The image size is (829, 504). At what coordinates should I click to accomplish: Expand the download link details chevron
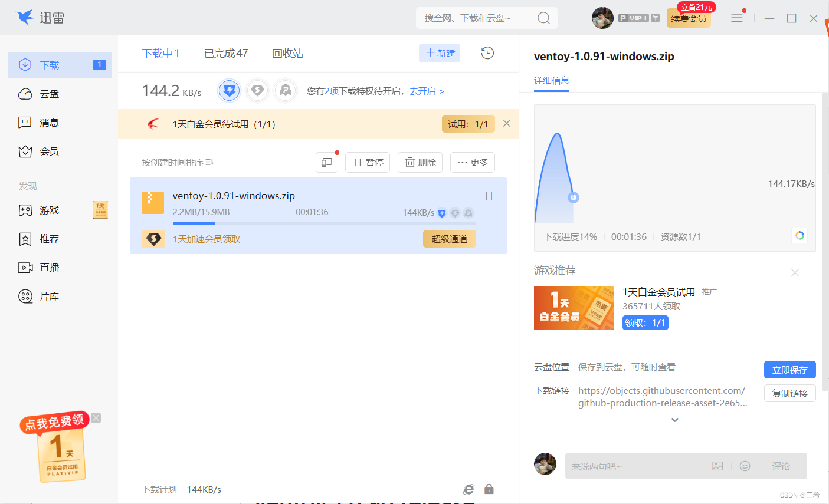point(675,420)
